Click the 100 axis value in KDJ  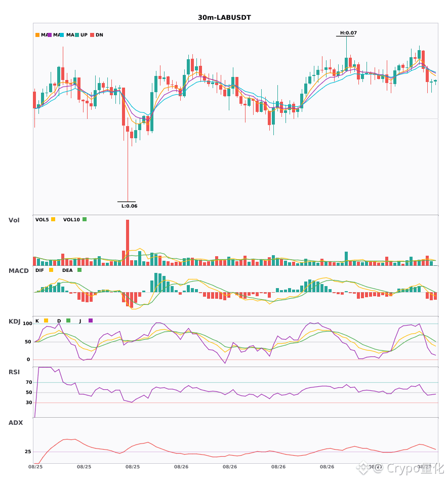[28, 324]
